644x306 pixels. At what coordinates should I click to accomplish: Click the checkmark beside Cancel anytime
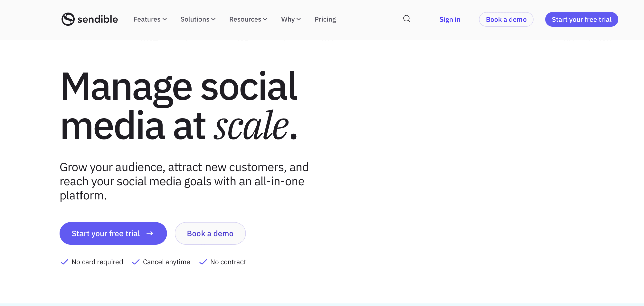[x=136, y=262]
